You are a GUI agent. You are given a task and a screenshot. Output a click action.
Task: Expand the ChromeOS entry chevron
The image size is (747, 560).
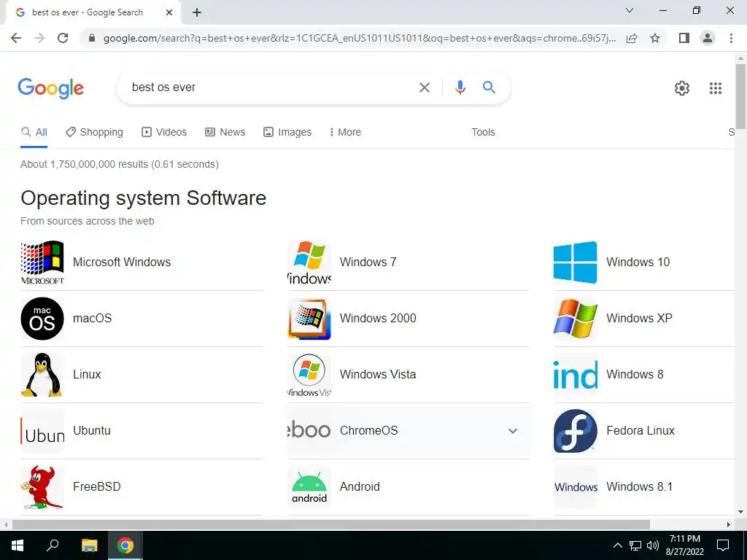pyautogui.click(x=513, y=431)
